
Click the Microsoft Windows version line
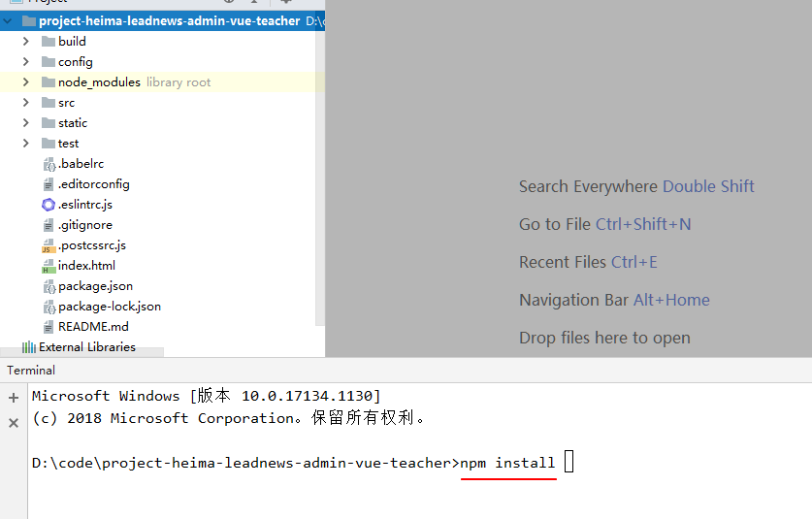tap(206, 396)
